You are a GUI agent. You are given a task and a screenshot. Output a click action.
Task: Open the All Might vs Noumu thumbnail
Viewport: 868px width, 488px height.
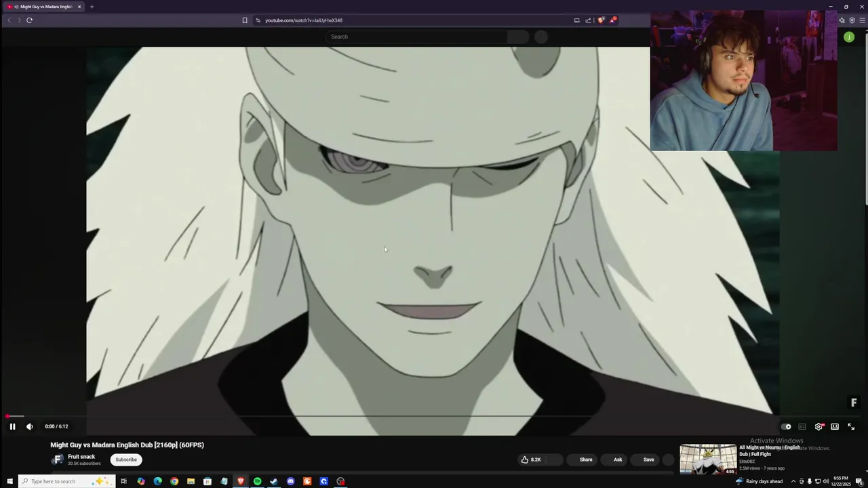pyautogui.click(x=708, y=460)
